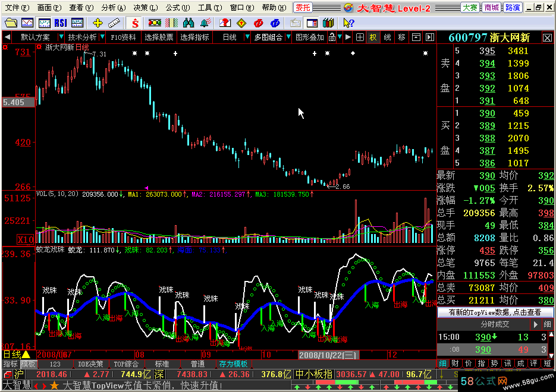Open the RSI indicator icon
556x392 pixels.
coord(61,23)
